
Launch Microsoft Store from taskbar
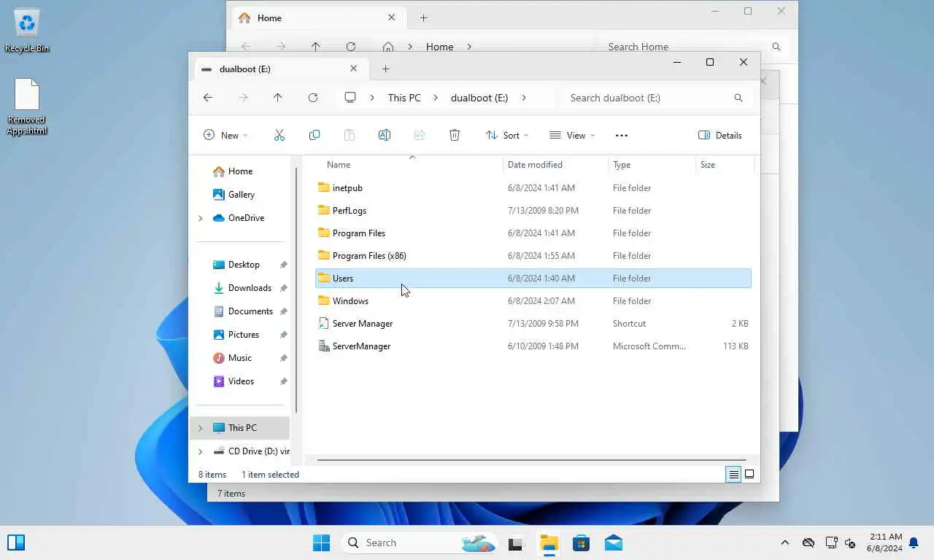click(x=581, y=542)
